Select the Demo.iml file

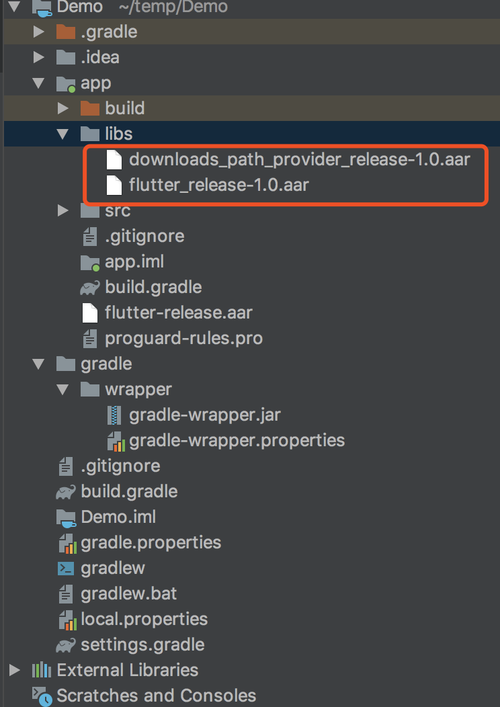point(118,517)
